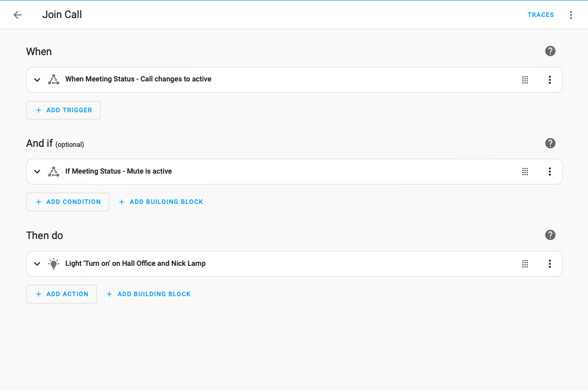
Task: Add building block under Then do
Action: tap(149, 294)
